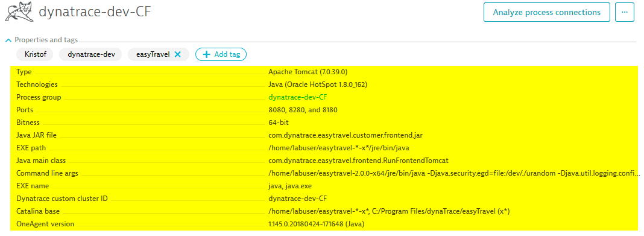Select the dynatrace-dev tag

point(91,54)
